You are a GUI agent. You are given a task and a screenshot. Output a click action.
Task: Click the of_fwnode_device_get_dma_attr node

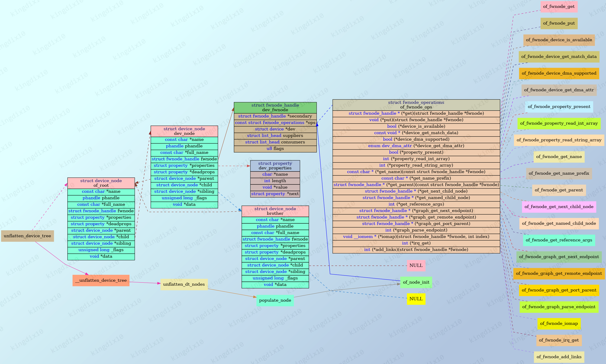(559, 90)
